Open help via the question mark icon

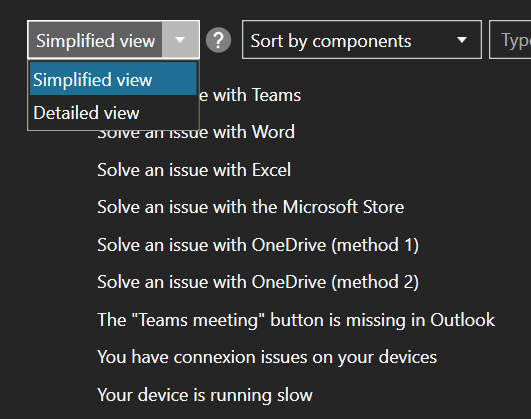point(218,40)
